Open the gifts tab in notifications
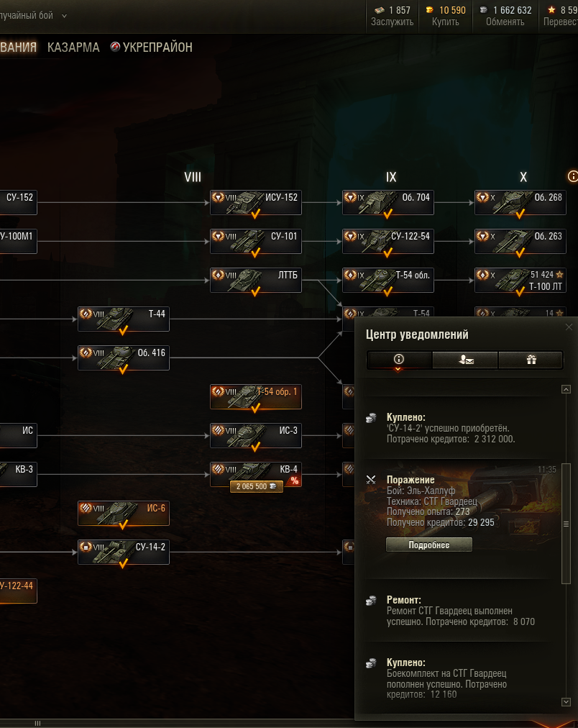 coord(531,360)
